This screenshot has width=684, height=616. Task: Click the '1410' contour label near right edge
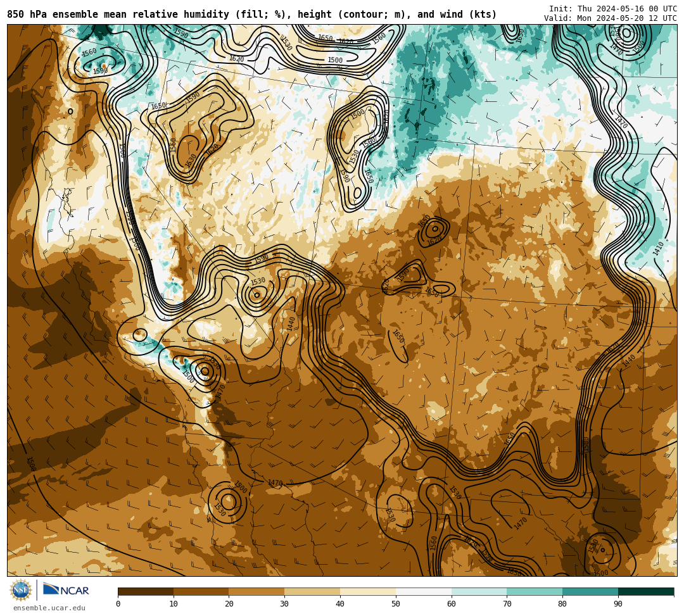[x=658, y=249]
